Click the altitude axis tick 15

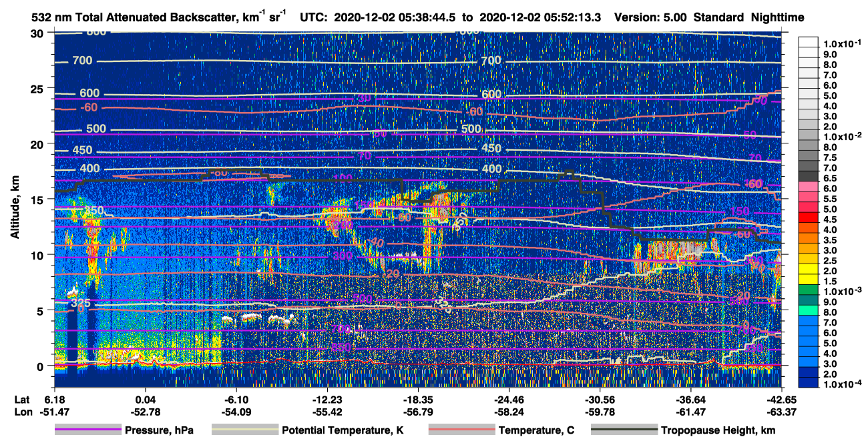pos(38,199)
